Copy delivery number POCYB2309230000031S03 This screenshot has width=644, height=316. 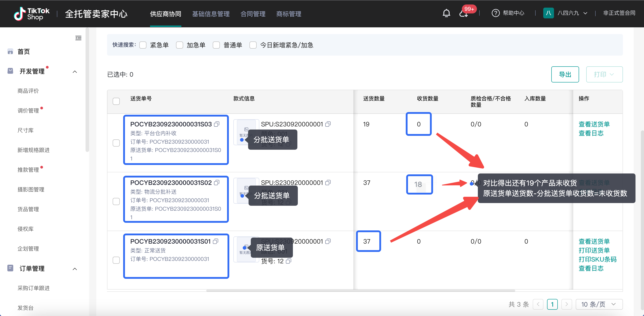point(217,124)
